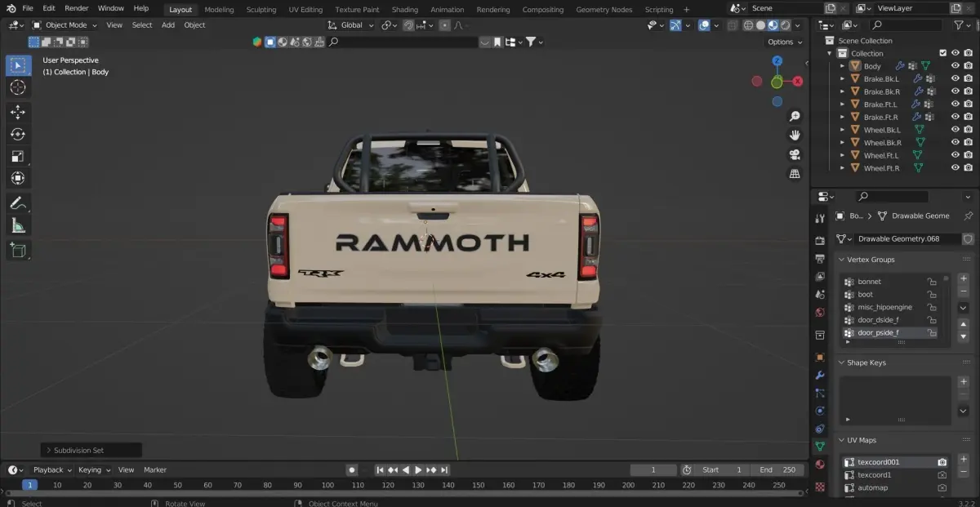Toggle lock on bonnet vertex group
Image resolution: width=980 pixels, height=507 pixels.
931,282
